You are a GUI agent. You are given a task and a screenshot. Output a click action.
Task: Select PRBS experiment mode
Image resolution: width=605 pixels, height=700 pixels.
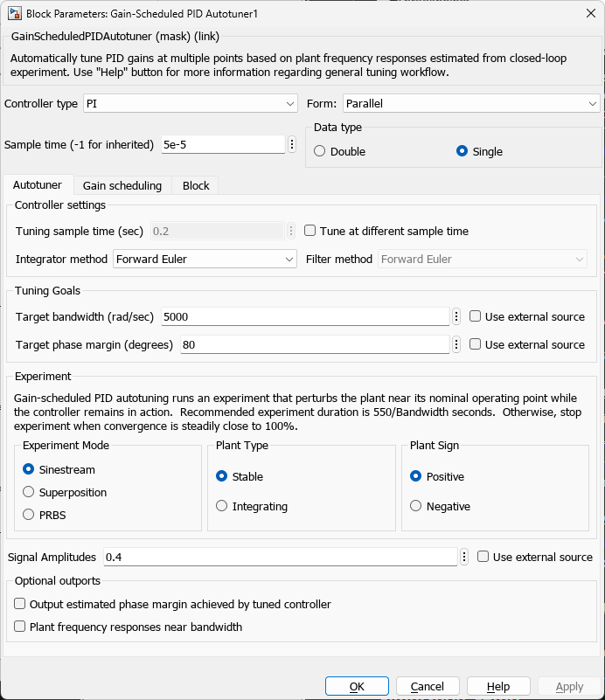[26, 515]
